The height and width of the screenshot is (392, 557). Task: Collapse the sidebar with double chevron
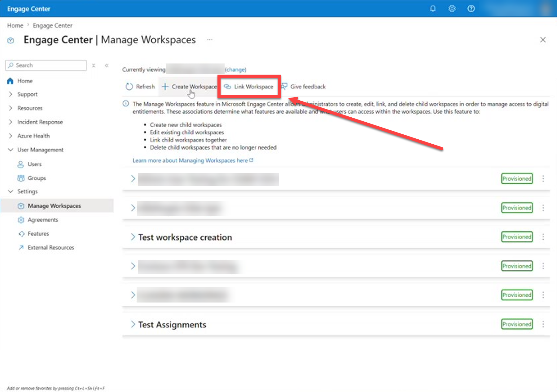(x=107, y=65)
